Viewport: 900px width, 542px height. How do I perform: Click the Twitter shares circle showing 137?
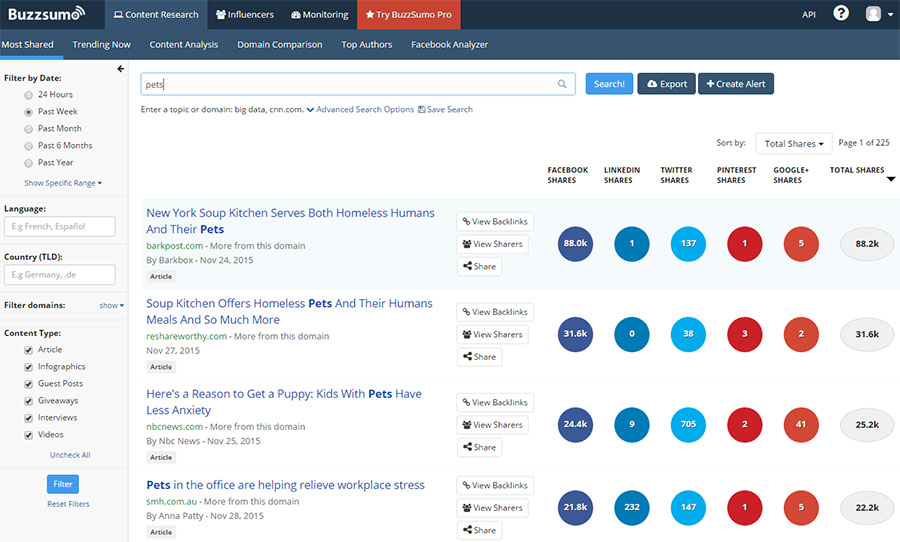(688, 243)
